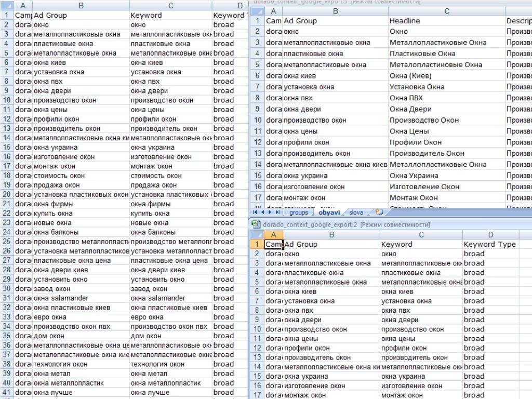Click 'Окна Украина' headline cell
Image resolution: width=532 pixels, height=399 pixels.
click(447, 176)
